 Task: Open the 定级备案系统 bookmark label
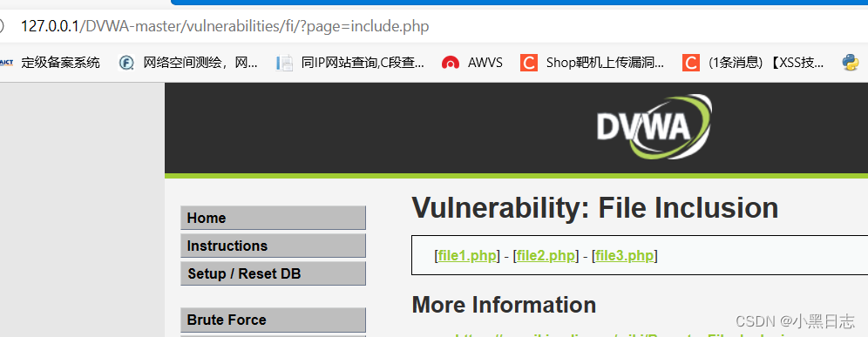[61, 63]
